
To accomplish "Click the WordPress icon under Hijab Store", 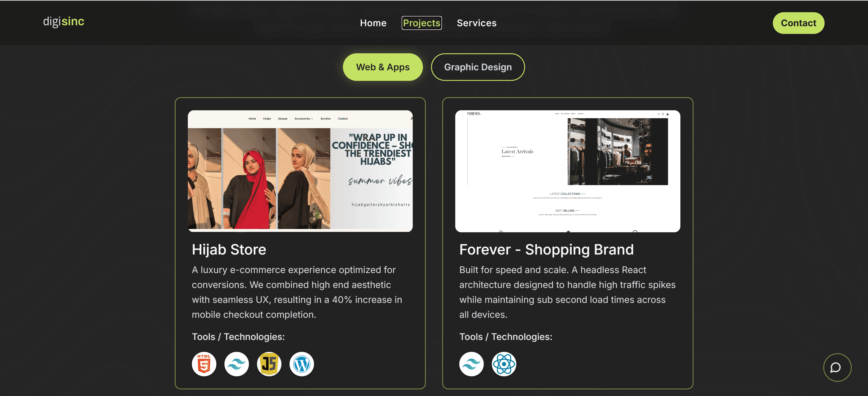I will click(x=302, y=364).
